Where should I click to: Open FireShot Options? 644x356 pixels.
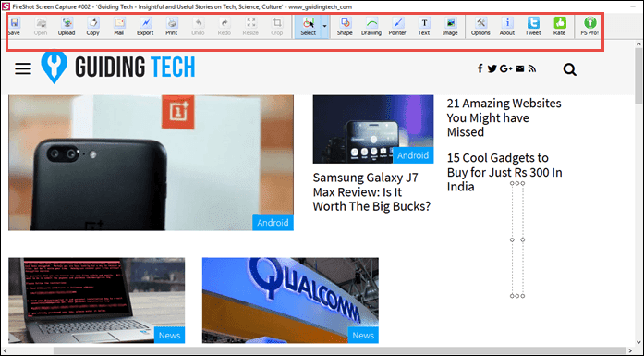tap(480, 26)
